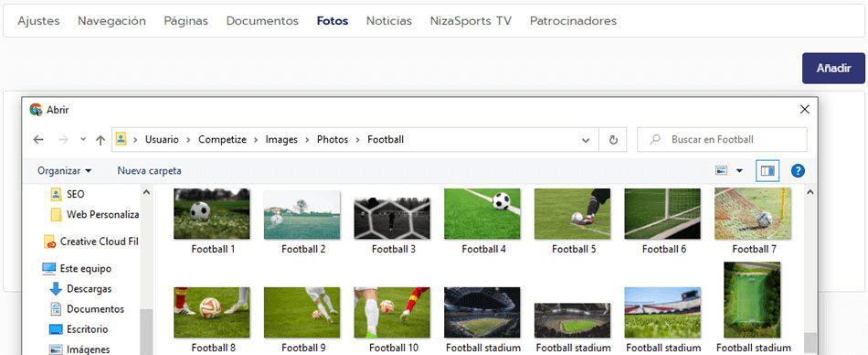This screenshot has height=355, width=868.
Task: Select the Football 10 thumbnail
Action: click(x=392, y=312)
